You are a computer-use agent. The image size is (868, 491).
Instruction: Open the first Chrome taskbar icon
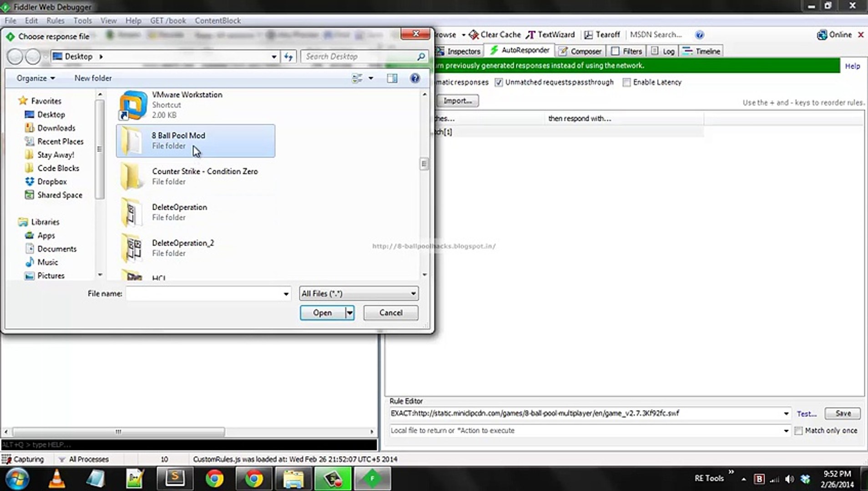(214, 479)
